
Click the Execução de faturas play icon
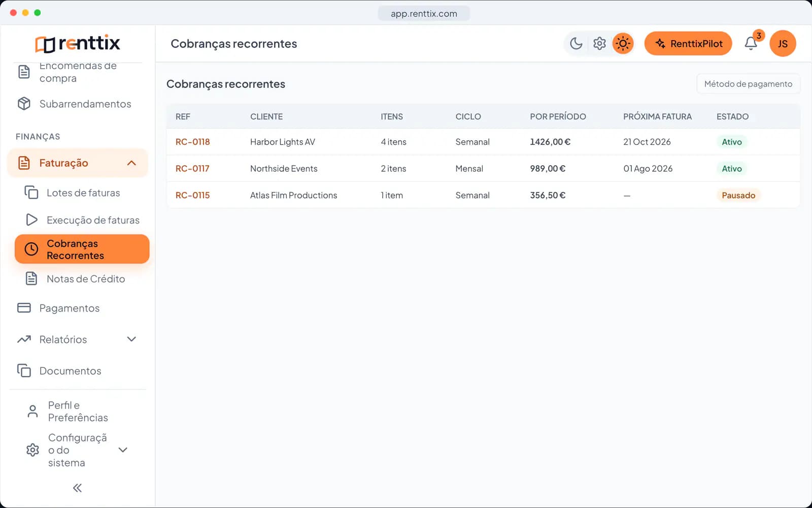31,220
